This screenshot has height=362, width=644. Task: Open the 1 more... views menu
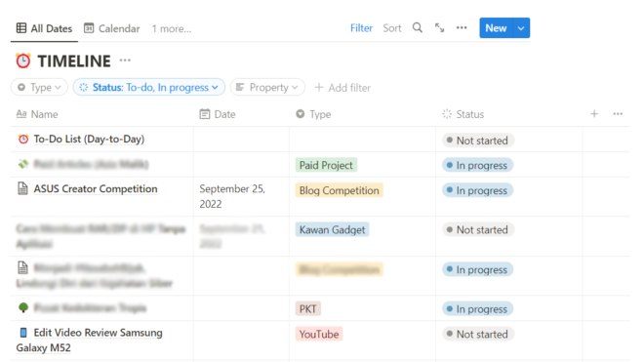pos(172,28)
